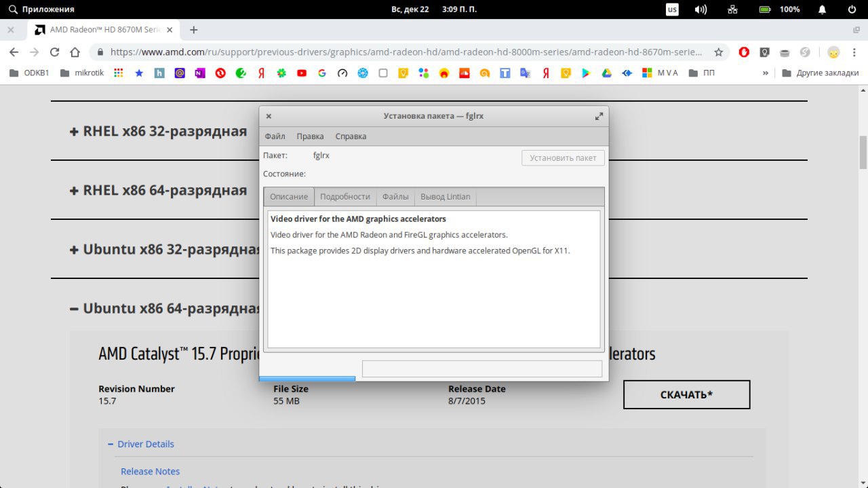Switch to the Описание tab
This screenshot has width=868, height=488.
[x=289, y=197]
